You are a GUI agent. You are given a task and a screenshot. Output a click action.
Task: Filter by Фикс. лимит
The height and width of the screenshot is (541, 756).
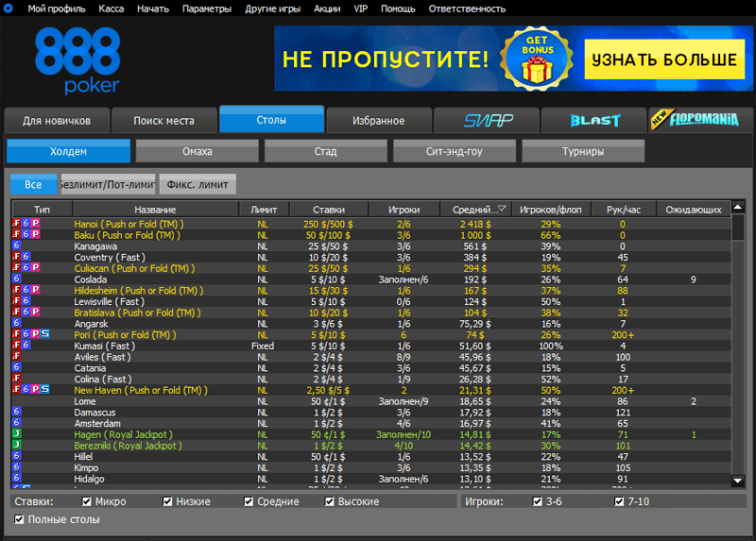(x=198, y=184)
